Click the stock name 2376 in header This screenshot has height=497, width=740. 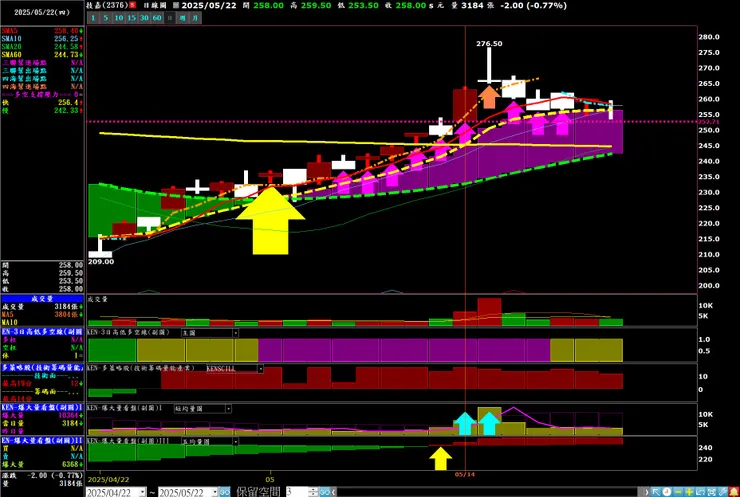click(108, 5)
